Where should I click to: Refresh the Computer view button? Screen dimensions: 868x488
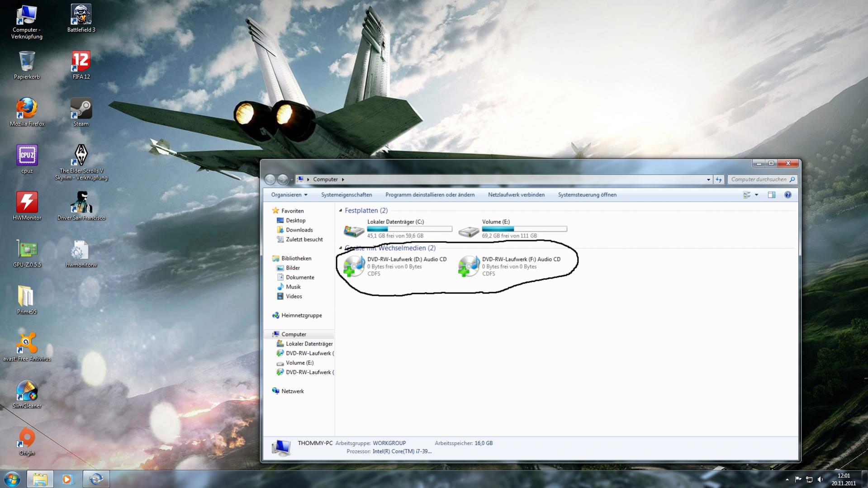(719, 180)
